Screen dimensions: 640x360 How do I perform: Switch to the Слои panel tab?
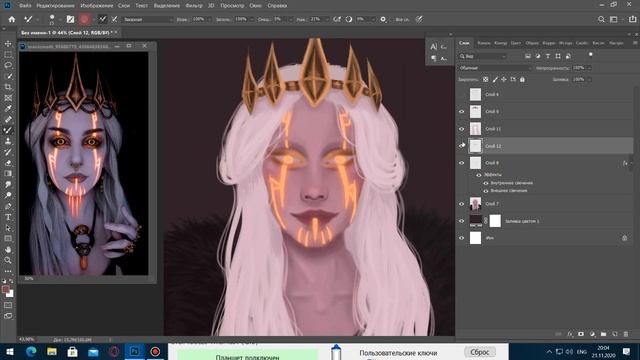tap(464, 43)
